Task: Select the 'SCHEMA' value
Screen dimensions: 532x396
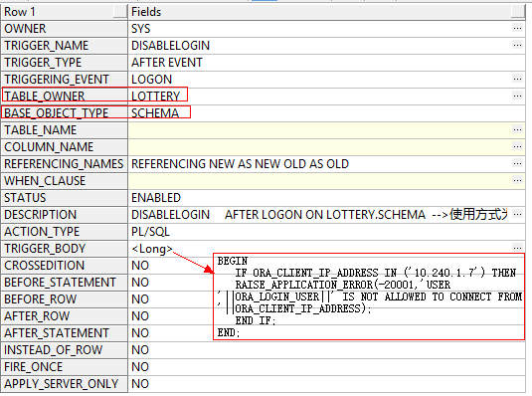Action: pyautogui.click(x=155, y=113)
